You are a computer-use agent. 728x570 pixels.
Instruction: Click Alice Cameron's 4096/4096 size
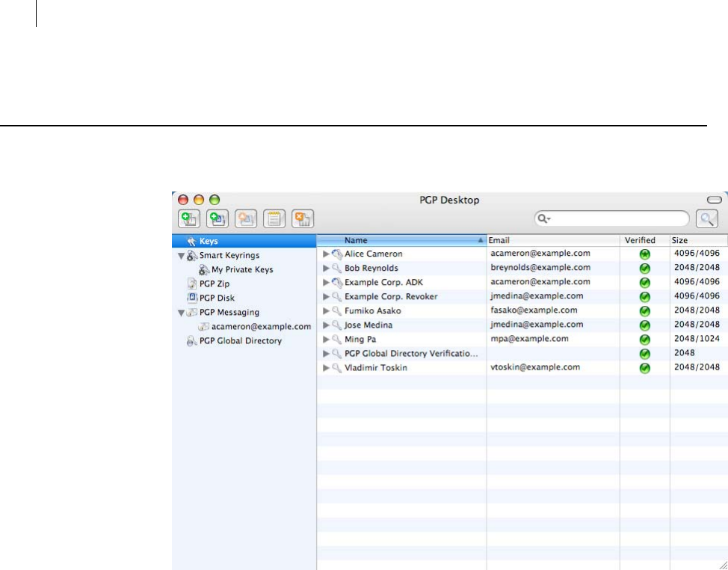click(x=697, y=254)
